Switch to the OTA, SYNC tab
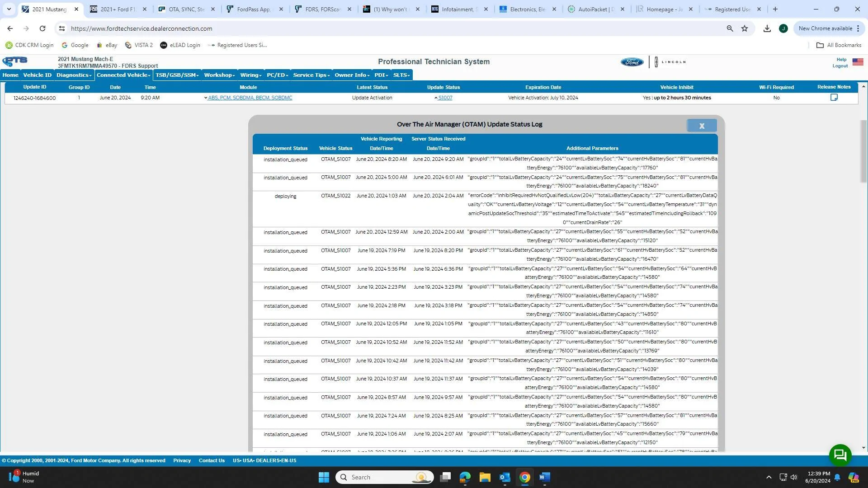Screen dimensions: 868x488 187,9
